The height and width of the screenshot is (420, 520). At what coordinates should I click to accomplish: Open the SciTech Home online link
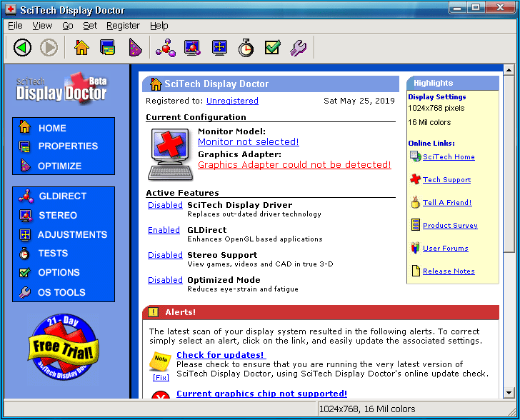pyautogui.click(x=449, y=157)
